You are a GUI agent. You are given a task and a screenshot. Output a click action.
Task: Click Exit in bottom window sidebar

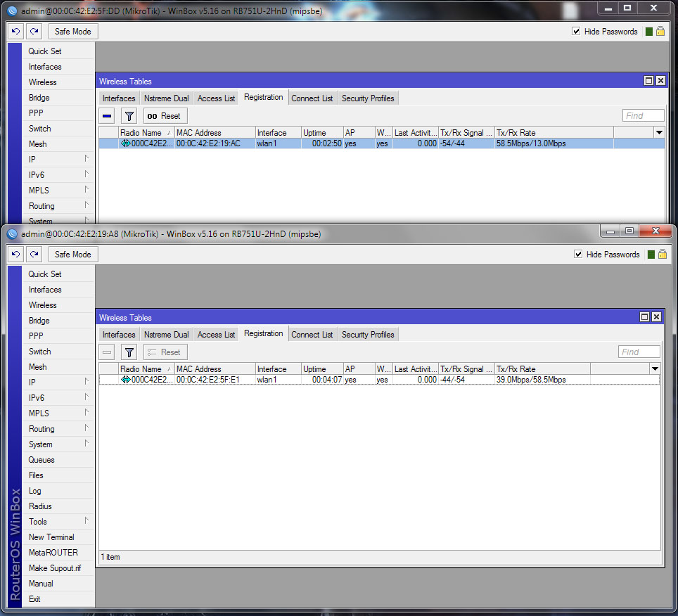pos(34,598)
